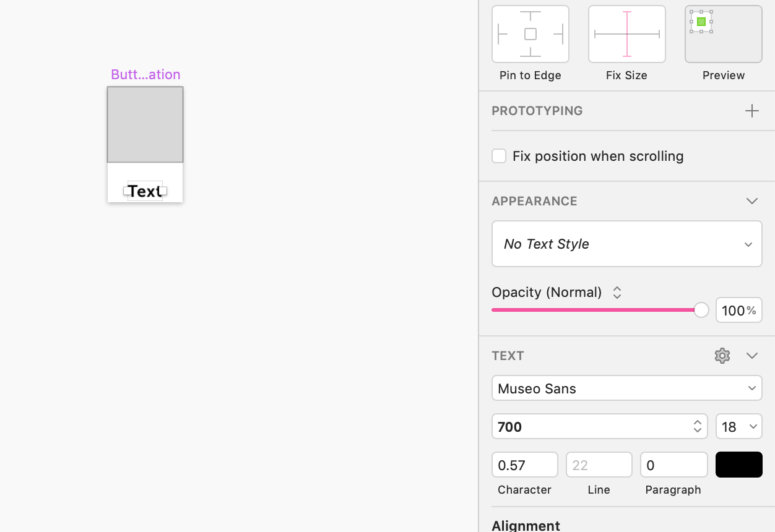
Task: Enable Preview for this layer
Action: [723, 34]
